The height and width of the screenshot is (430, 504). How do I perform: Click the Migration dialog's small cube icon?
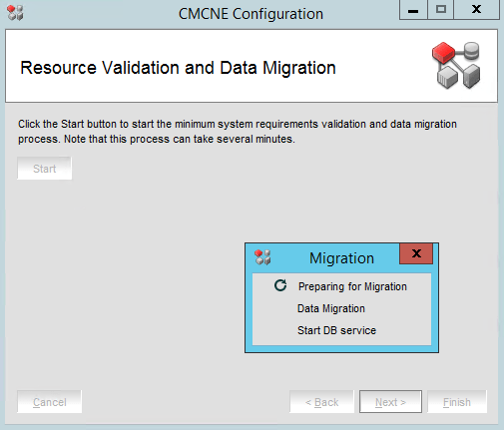[x=262, y=257]
